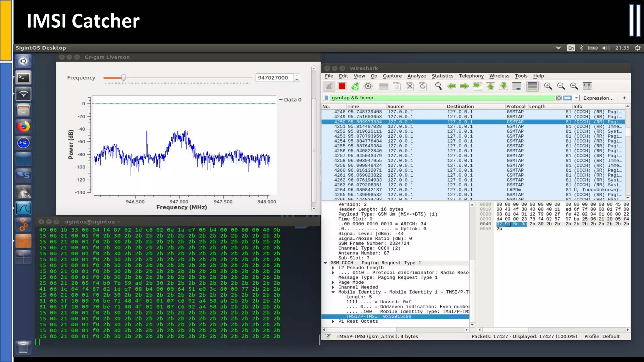Viewport: 644px width, 362px height.
Task: Reset Wireshark text to normal size
Action: 574,86
